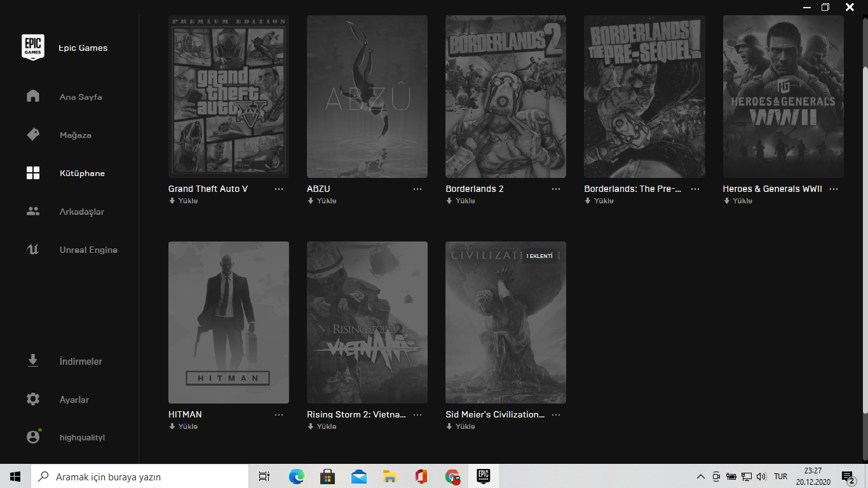Screen dimensions: 868x488
Task: Select the Rising Storm 2 Vietnam cover
Action: [x=367, y=322]
